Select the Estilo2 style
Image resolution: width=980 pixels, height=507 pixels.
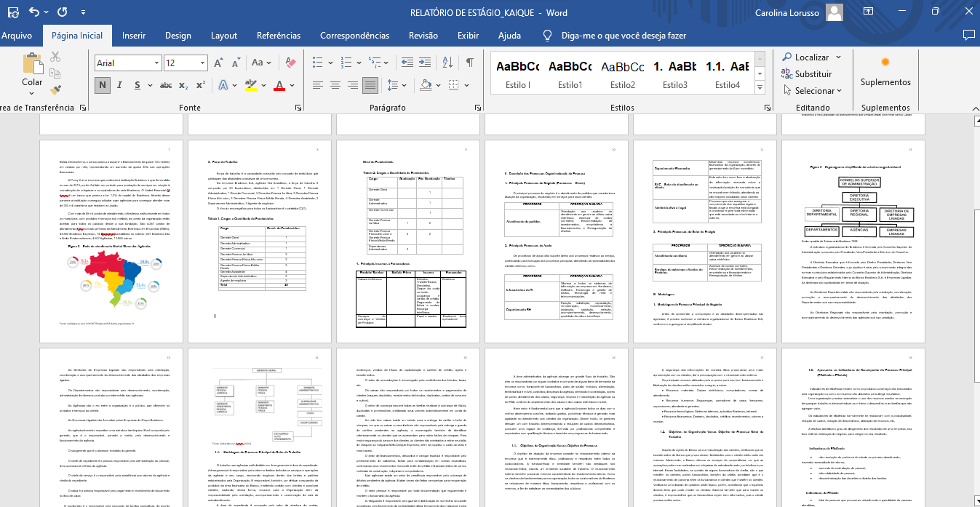pos(622,73)
